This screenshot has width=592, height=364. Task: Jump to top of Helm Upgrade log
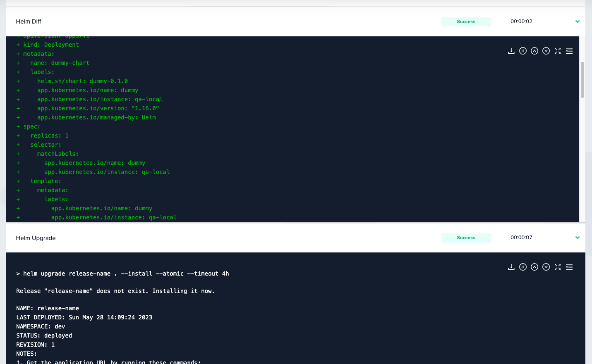pos(534,267)
